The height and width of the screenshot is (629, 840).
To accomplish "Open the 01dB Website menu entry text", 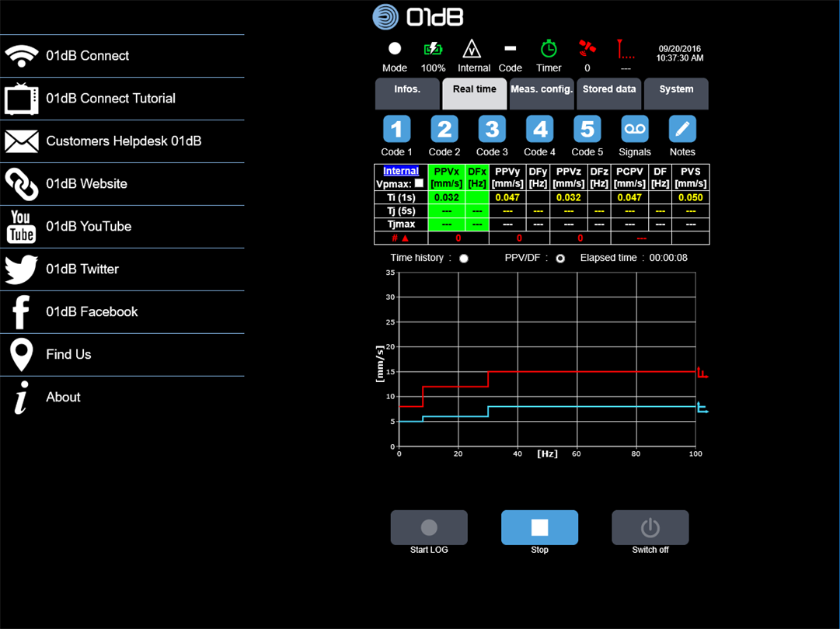I will coord(87,183).
